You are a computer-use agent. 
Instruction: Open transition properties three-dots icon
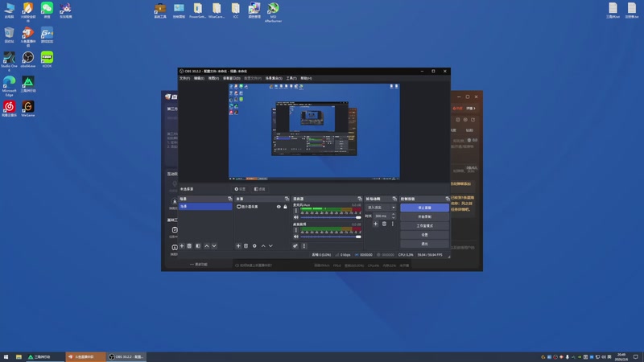click(x=393, y=224)
